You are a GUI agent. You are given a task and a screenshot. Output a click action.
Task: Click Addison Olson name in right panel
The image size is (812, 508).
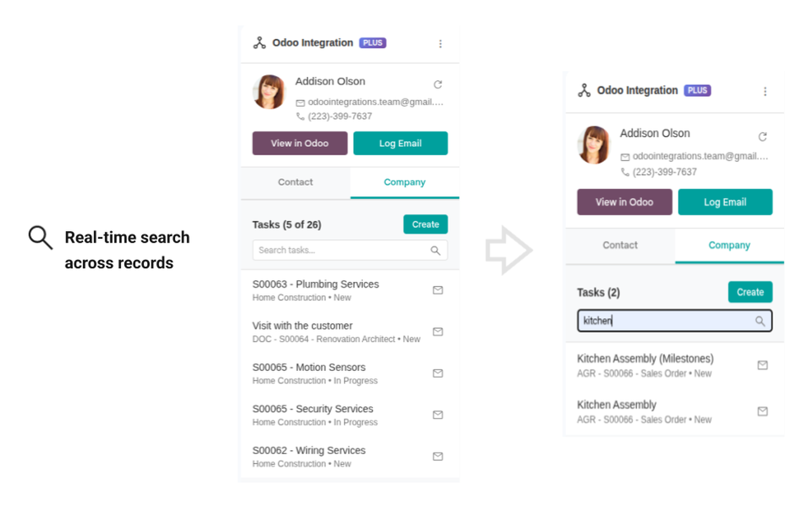655,133
